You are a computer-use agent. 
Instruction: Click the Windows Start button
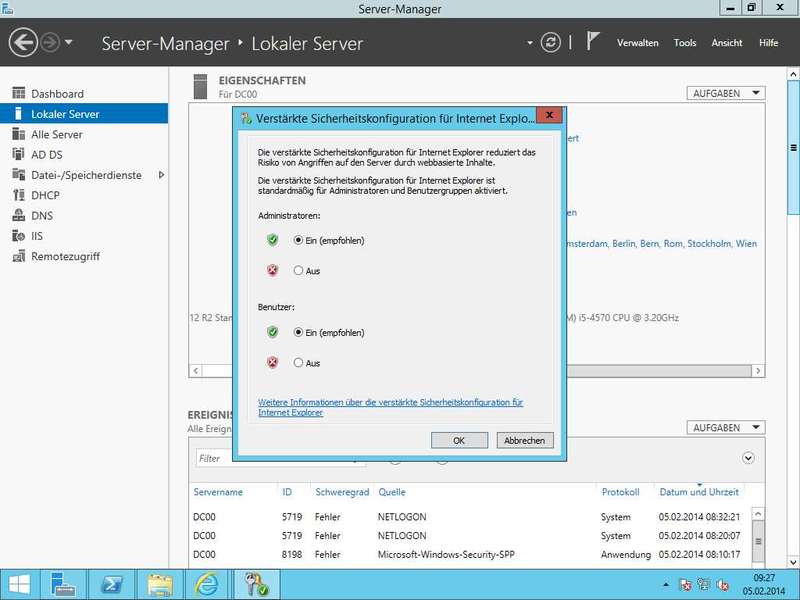[19, 584]
